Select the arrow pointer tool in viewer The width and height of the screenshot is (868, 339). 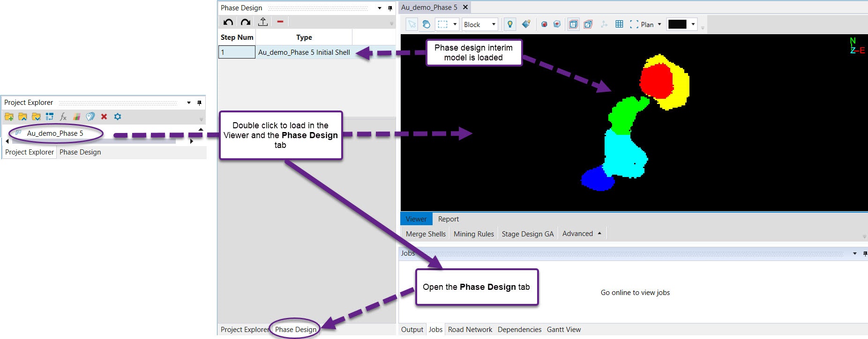point(412,24)
